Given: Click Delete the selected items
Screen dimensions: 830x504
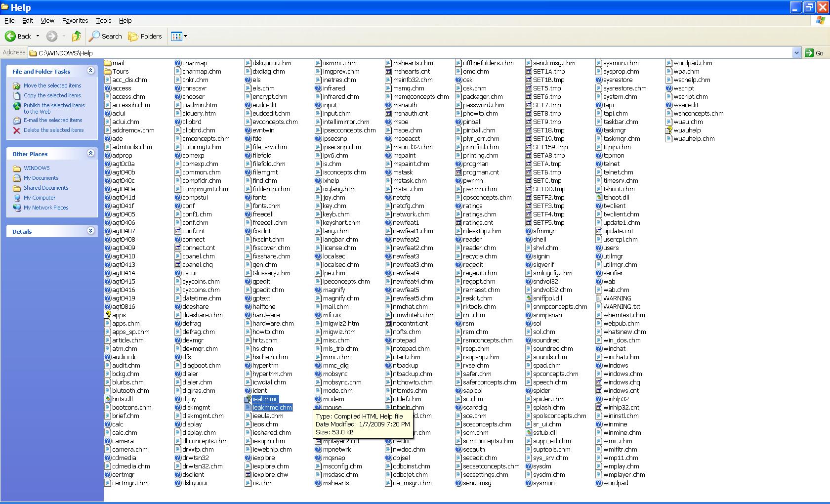Looking at the screenshot, I should tap(53, 130).
